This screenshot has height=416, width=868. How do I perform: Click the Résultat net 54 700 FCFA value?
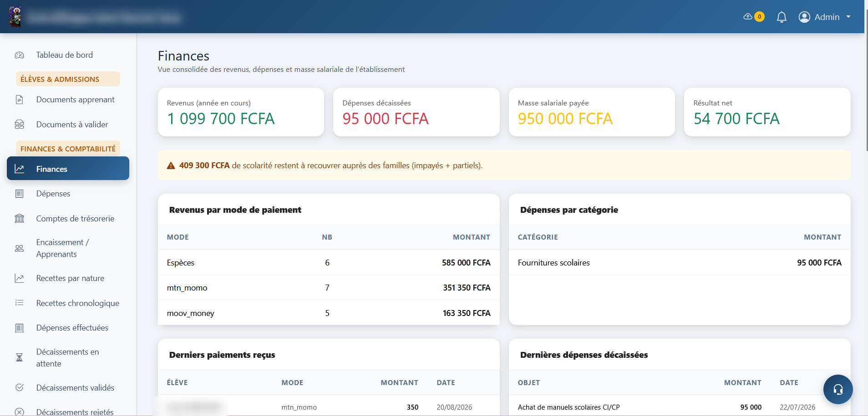736,119
